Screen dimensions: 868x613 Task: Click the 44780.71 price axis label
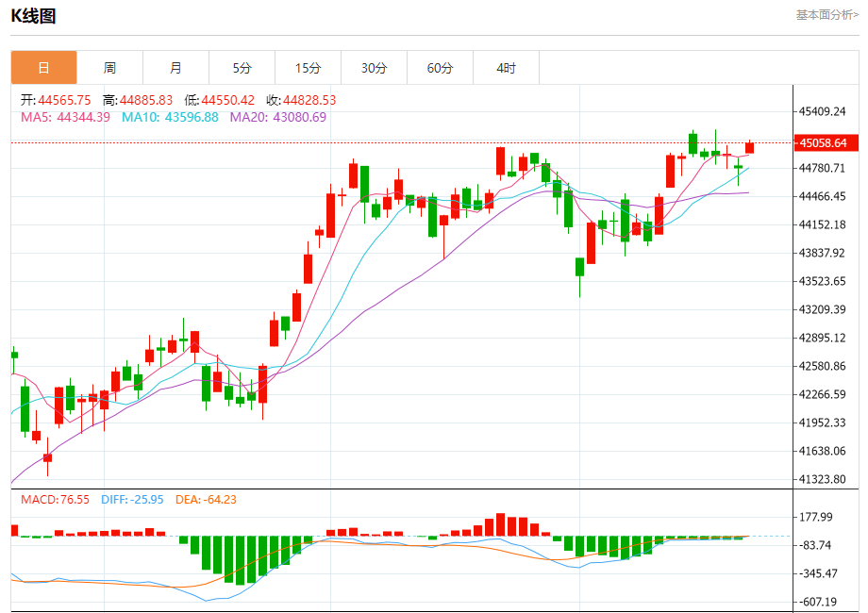pyautogui.click(x=822, y=168)
